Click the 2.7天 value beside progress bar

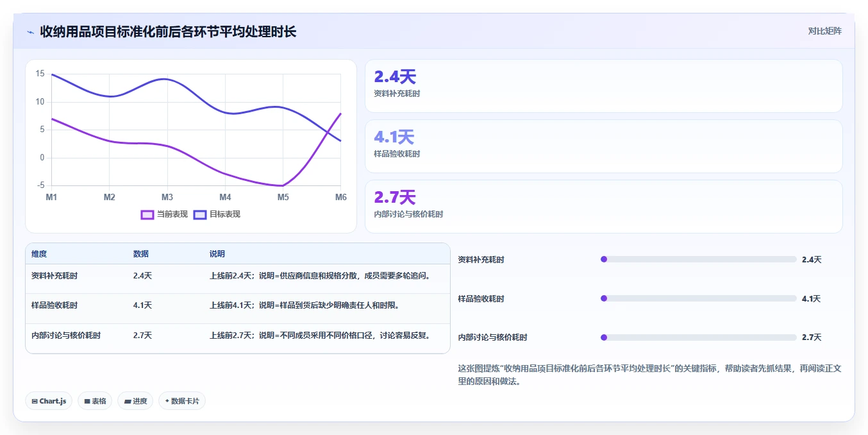click(812, 337)
